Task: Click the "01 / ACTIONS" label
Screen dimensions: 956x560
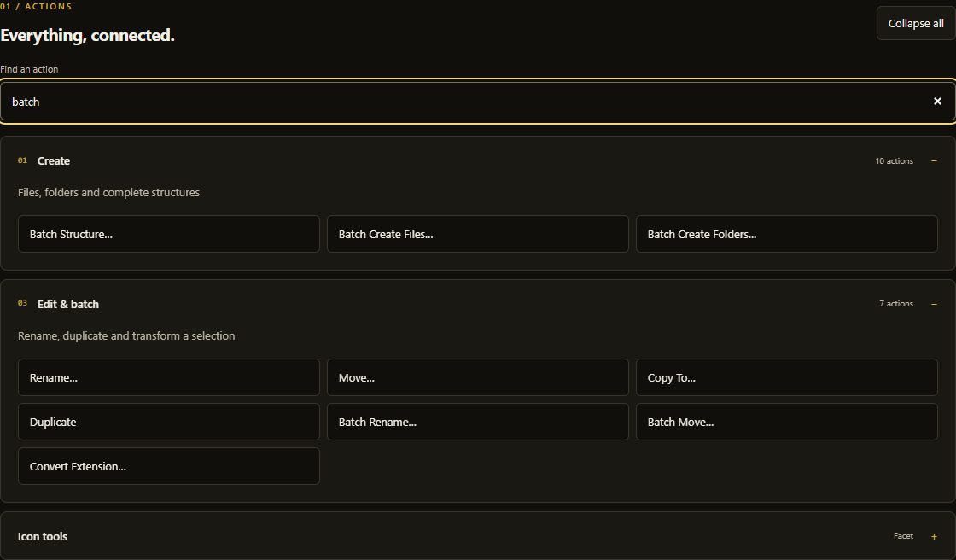Action: tap(36, 6)
